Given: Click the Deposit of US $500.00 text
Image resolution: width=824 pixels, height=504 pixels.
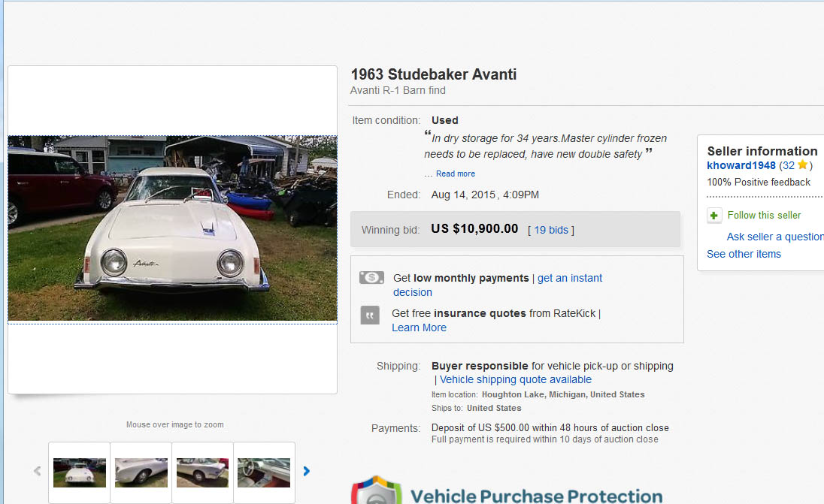Looking at the screenshot, I should click(550, 428).
